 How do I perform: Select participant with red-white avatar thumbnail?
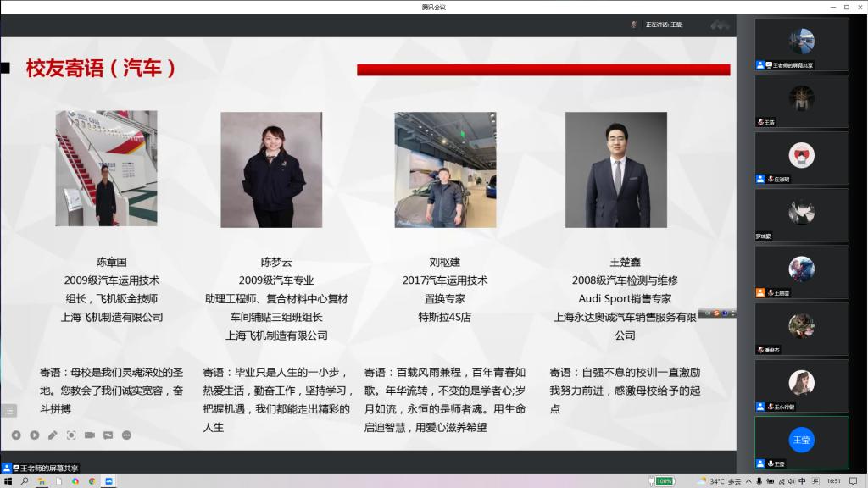tap(802, 158)
